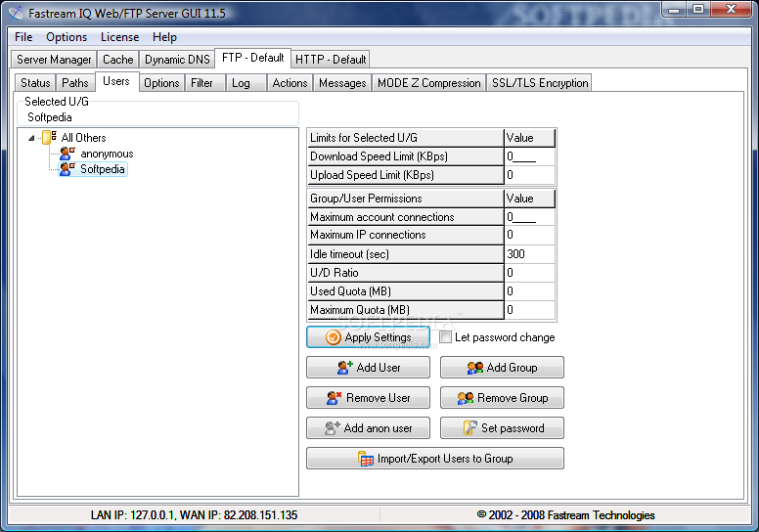
Task: Open the MODE Z Compression tab
Action: pos(428,83)
